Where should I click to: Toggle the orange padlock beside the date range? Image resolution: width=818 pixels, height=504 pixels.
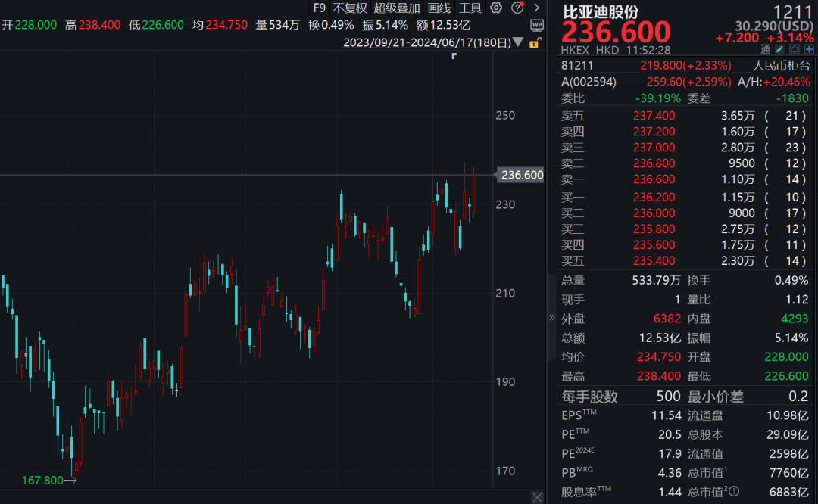pyautogui.click(x=535, y=42)
